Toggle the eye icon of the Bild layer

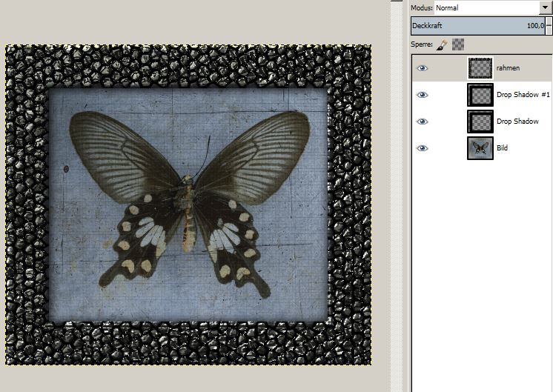(423, 148)
